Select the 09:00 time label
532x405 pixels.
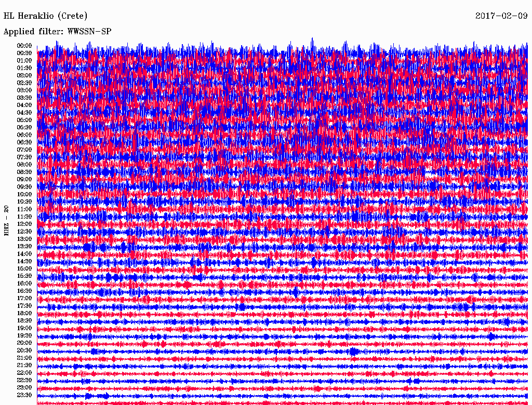24,180
